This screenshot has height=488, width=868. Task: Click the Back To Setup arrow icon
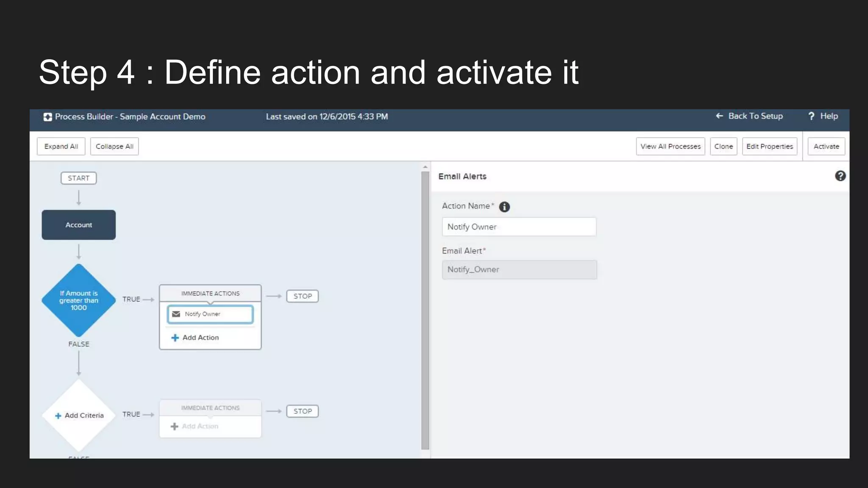[719, 116]
